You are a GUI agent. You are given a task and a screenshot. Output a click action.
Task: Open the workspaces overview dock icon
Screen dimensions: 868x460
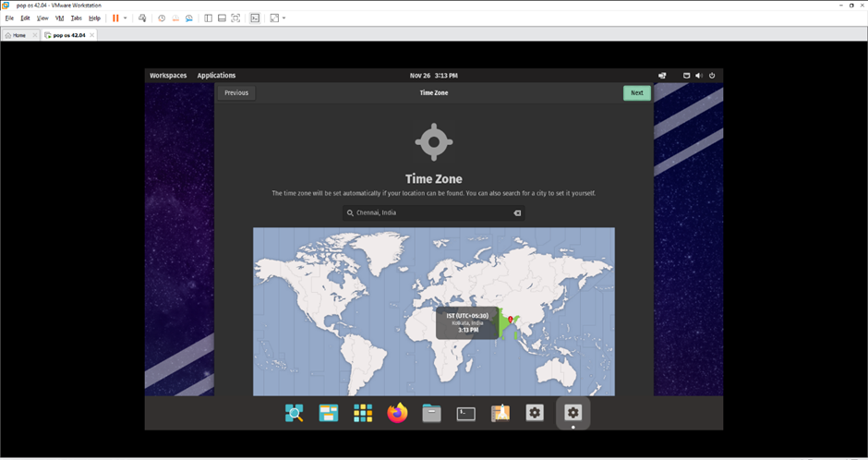[329, 413]
